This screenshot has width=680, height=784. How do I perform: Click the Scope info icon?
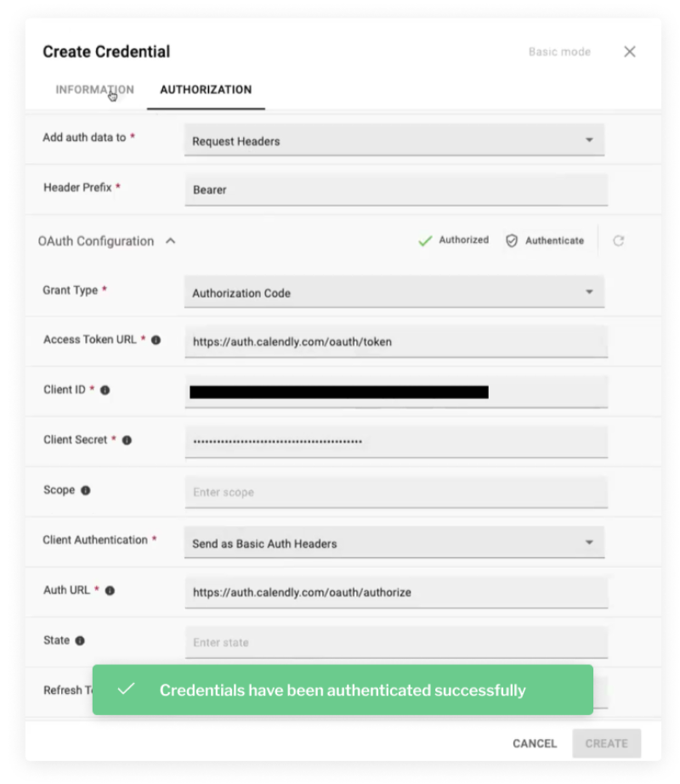86,490
